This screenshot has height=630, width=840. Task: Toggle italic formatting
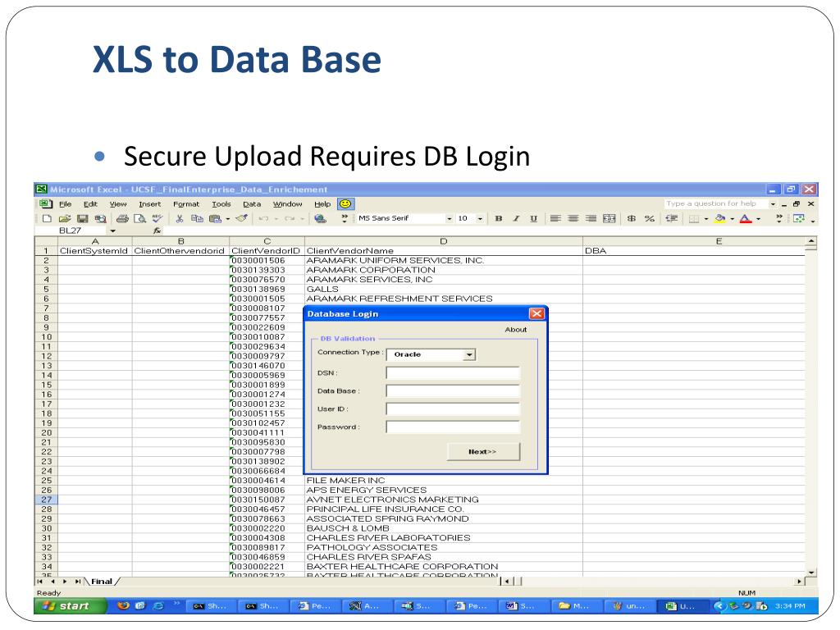[x=517, y=218]
